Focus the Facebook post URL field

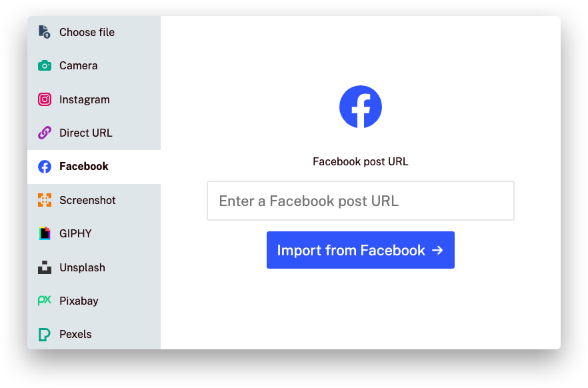point(361,201)
